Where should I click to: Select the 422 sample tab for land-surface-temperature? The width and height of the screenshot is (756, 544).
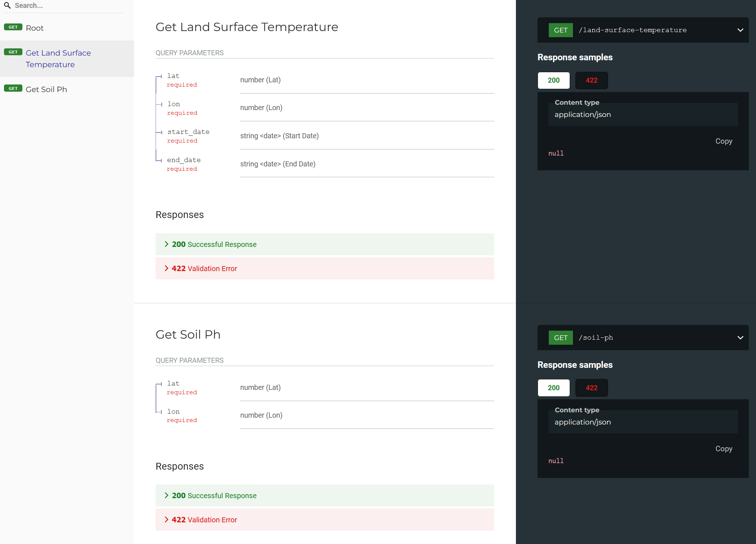point(591,80)
